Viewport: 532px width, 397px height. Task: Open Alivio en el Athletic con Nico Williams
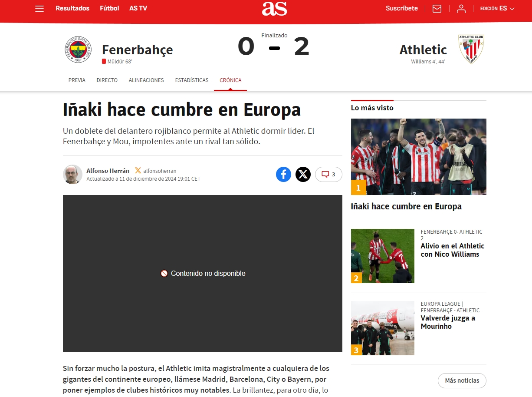pyautogui.click(x=453, y=250)
